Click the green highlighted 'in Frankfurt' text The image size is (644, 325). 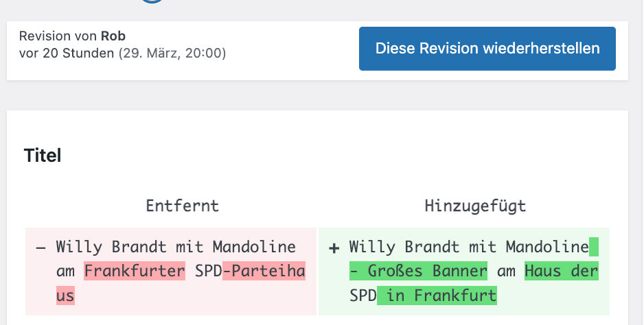[x=437, y=296]
